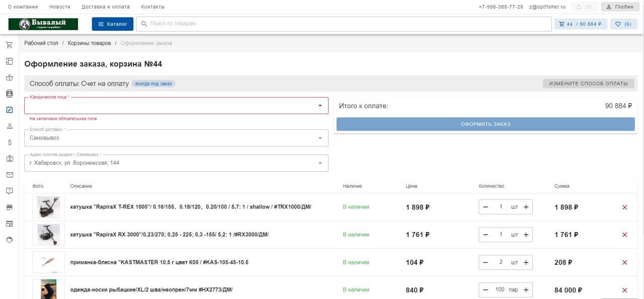Image resolution: width=644 pixels, height=299 pixels.
Task: Remove the RapiraX T-REX 1000 reel from order
Action: point(624,207)
